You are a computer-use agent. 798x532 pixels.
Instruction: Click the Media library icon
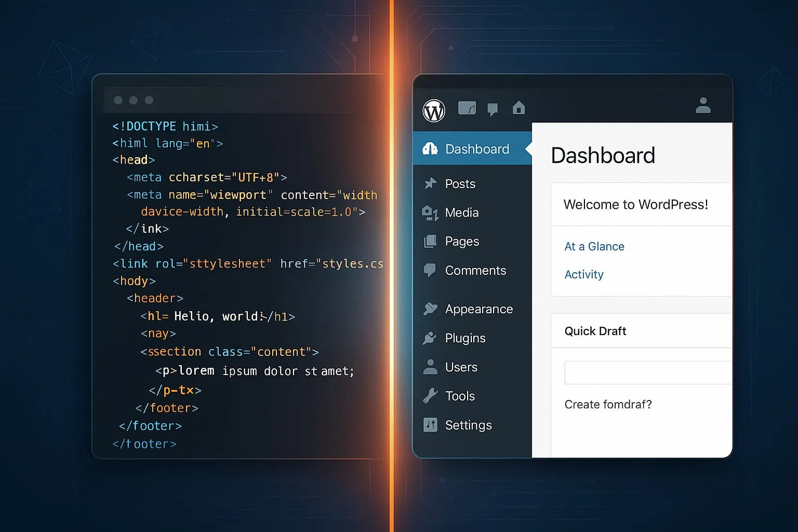pos(430,213)
